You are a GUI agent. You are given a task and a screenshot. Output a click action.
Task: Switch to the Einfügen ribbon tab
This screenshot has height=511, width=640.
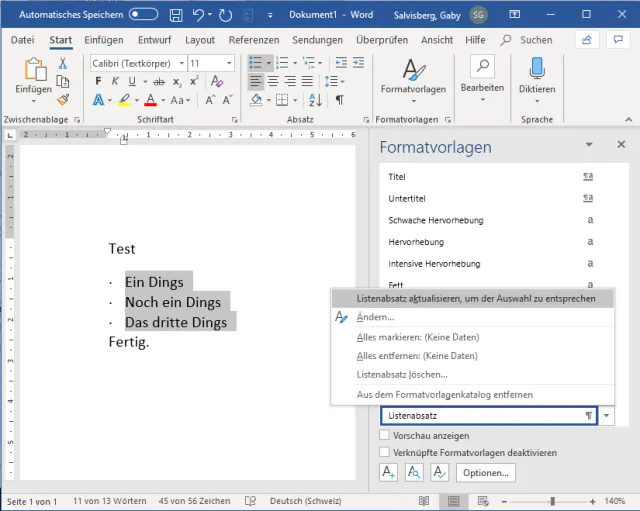[x=103, y=40]
